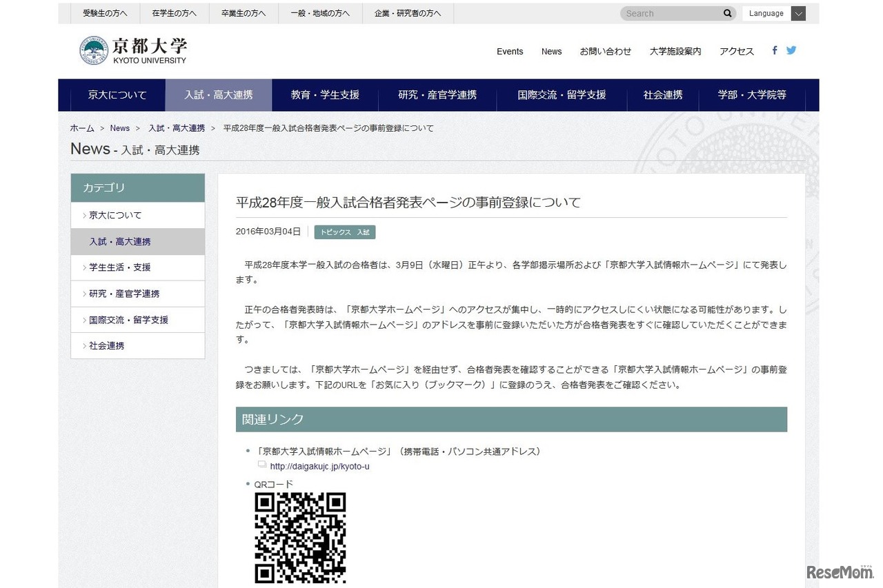Switch to the 教育・学生支援 navigation tab
883x588 pixels.
click(325, 95)
